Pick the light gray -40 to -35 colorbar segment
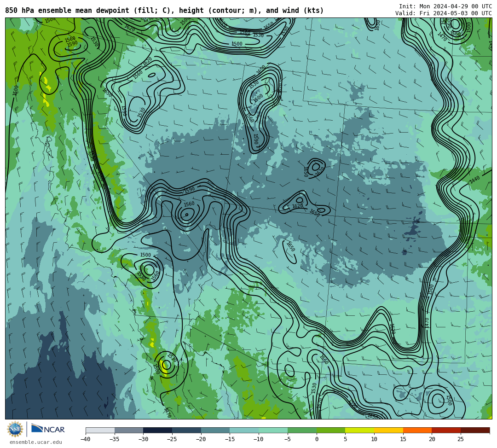The image size is (497, 448). click(x=100, y=430)
